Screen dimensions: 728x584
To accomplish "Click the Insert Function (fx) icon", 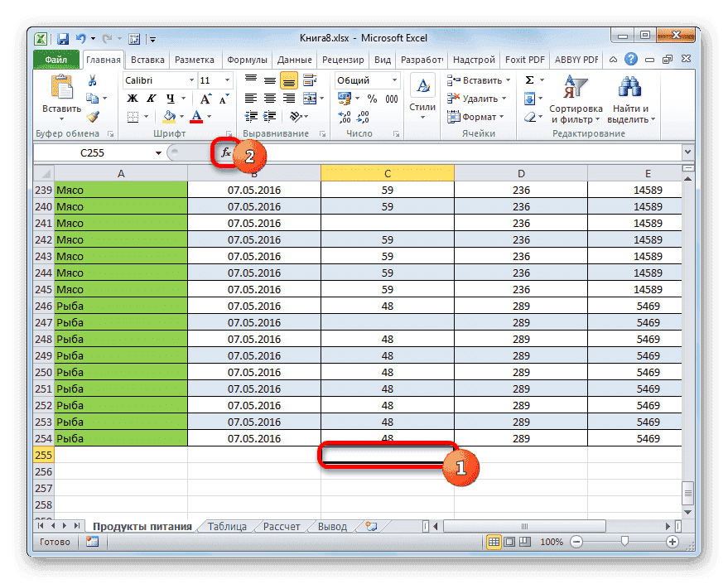I will [228, 152].
